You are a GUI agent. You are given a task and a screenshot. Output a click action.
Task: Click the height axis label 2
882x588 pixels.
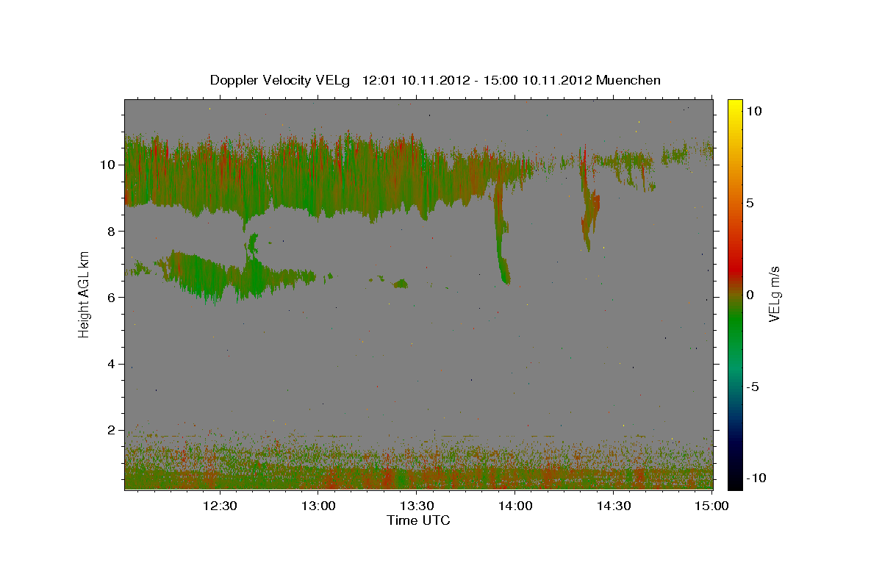point(111,430)
